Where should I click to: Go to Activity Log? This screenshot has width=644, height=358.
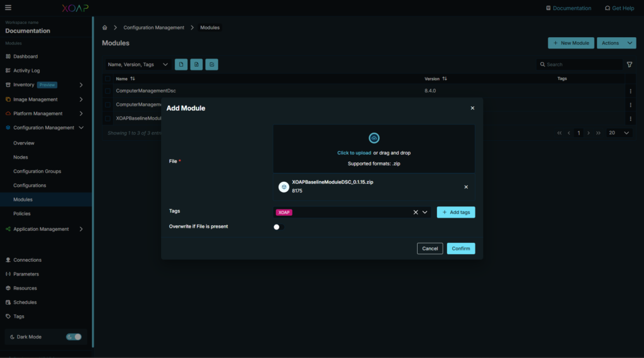[x=26, y=70]
